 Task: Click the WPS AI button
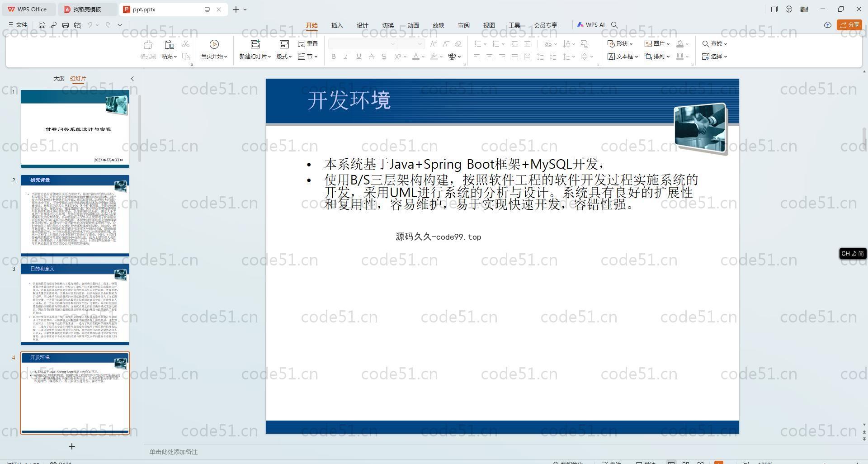[x=591, y=25]
